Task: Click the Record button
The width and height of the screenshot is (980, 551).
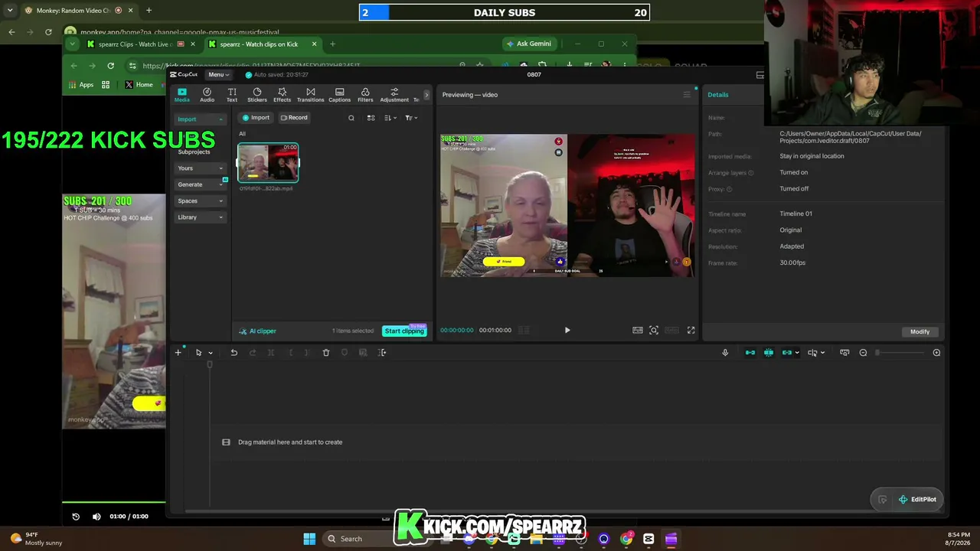Action: [294, 118]
